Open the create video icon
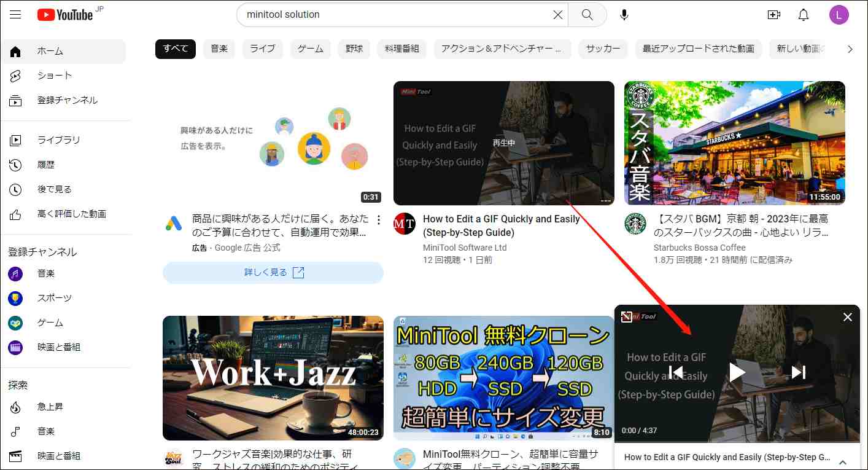 click(x=774, y=15)
